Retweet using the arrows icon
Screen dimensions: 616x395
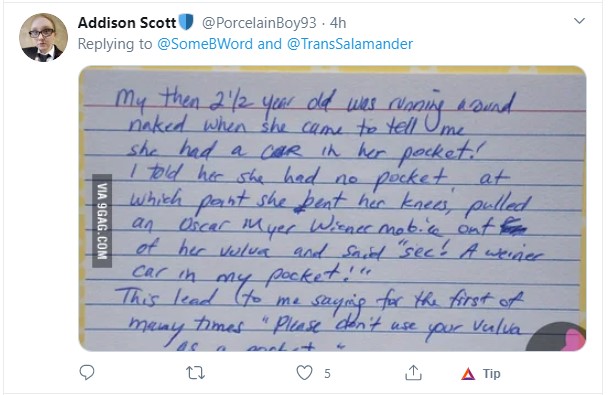(195, 373)
